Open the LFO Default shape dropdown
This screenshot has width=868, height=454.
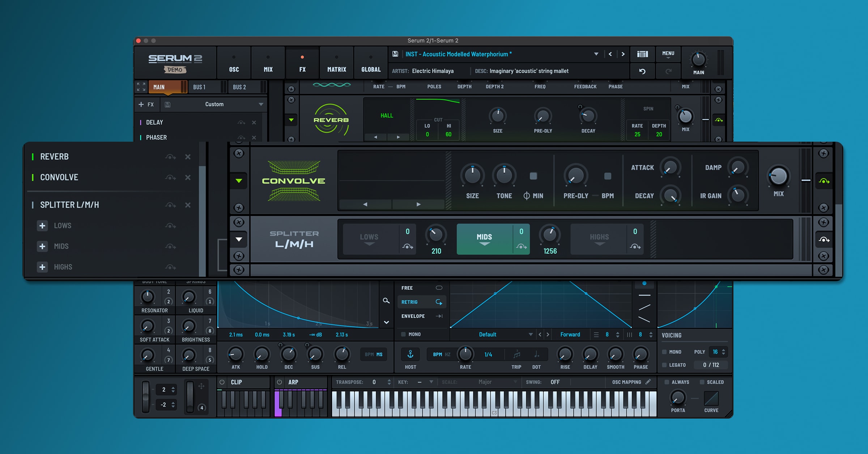(x=531, y=335)
